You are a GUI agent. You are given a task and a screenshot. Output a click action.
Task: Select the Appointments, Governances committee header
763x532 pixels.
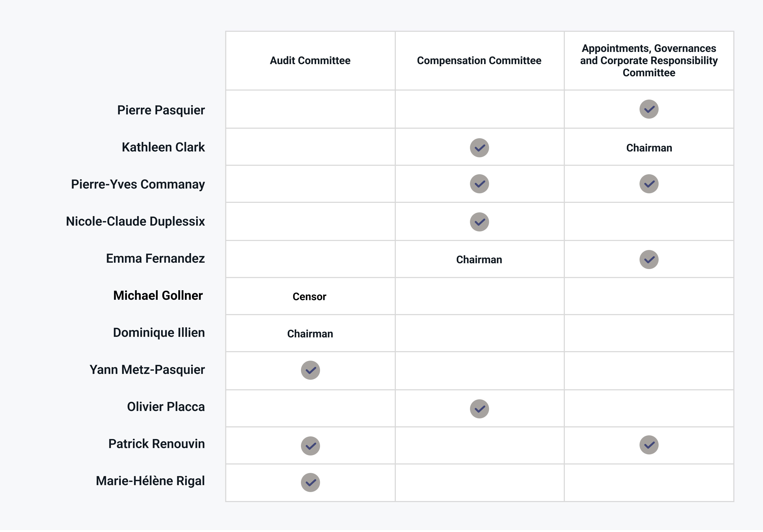click(x=649, y=60)
